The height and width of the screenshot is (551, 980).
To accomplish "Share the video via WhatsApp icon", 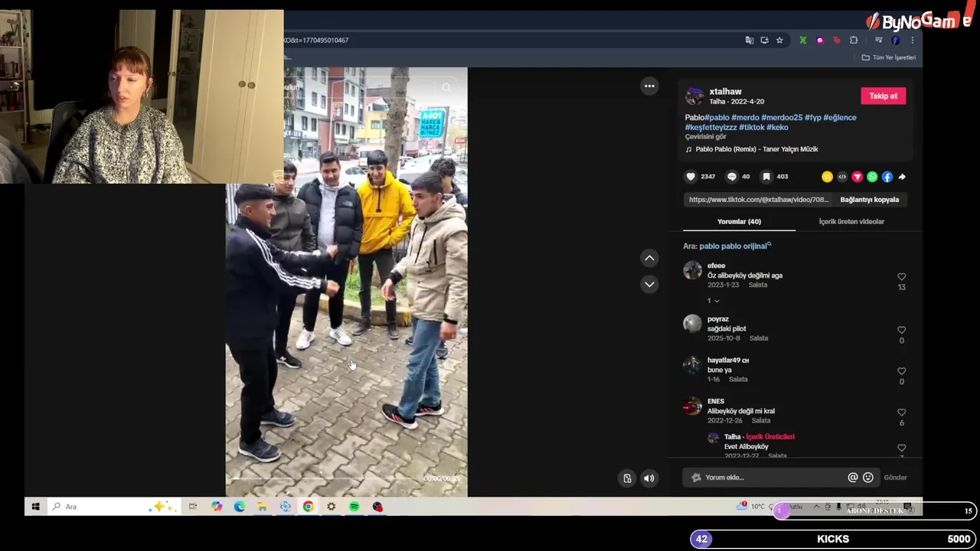I will [x=872, y=177].
